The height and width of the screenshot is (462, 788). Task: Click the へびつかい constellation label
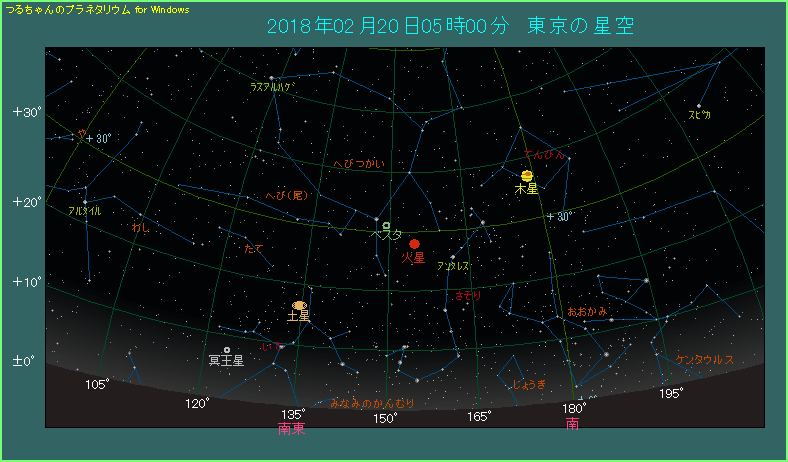(x=359, y=162)
